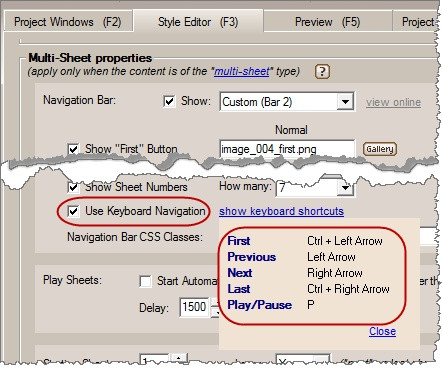
Task: Open the view online link
Action: [x=393, y=102]
